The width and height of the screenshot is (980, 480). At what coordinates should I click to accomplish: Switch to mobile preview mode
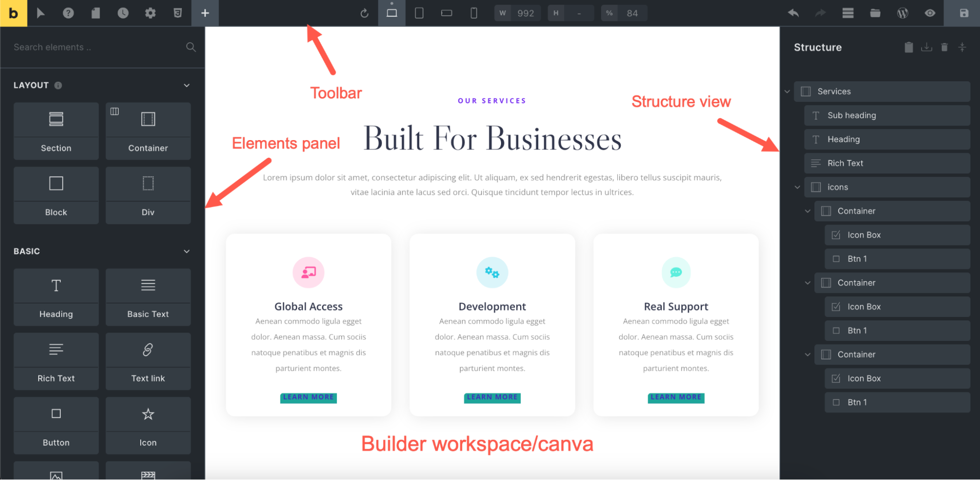474,13
